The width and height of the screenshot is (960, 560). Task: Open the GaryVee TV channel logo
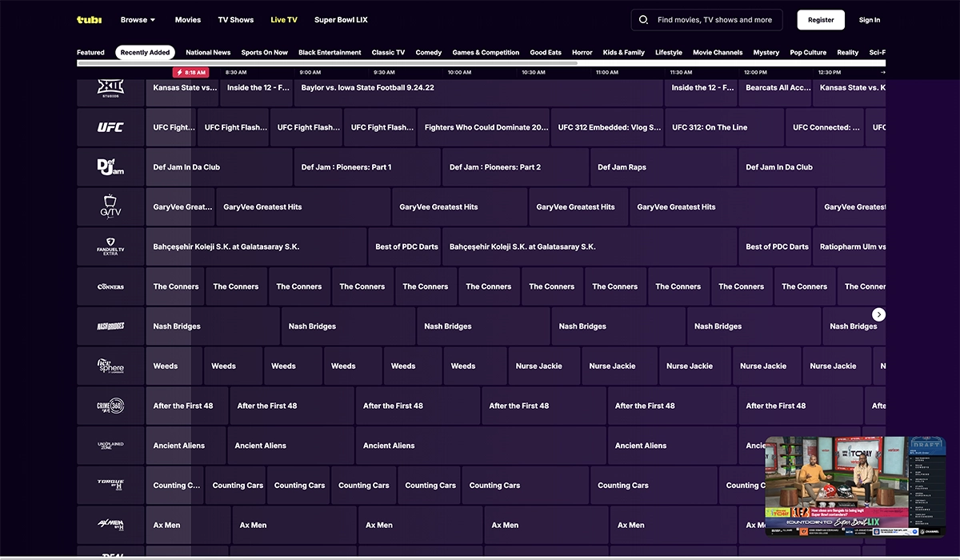tap(110, 206)
